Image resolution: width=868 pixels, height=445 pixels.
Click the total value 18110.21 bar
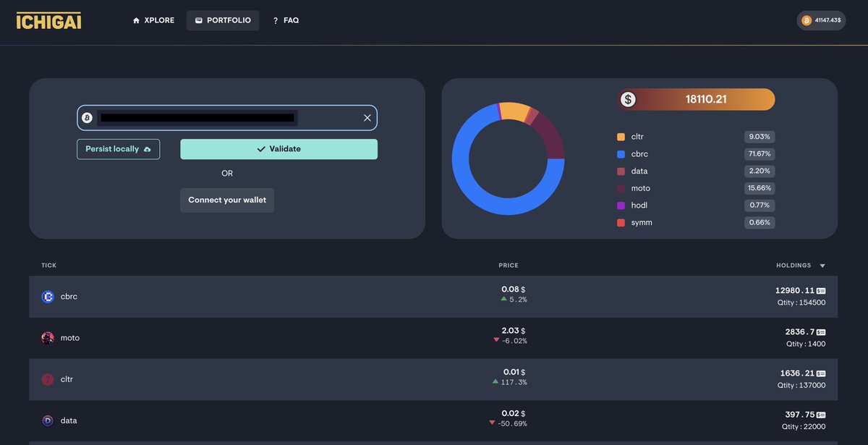tap(696, 99)
